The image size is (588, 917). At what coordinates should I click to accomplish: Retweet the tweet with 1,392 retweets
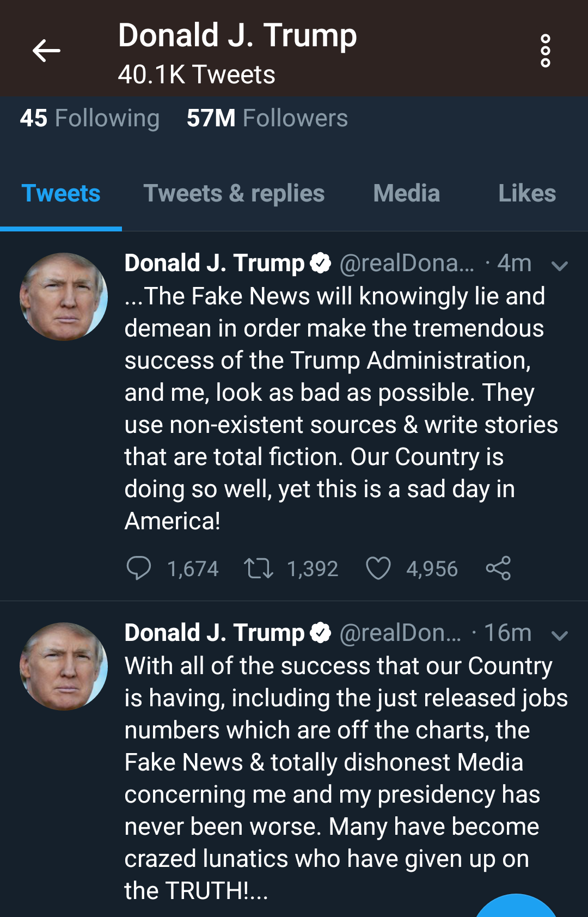tap(258, 568)
